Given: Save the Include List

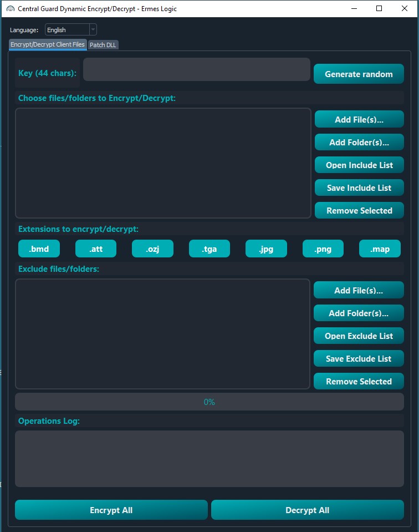Looking at the screenshot, I should click(x=359, y=188).
